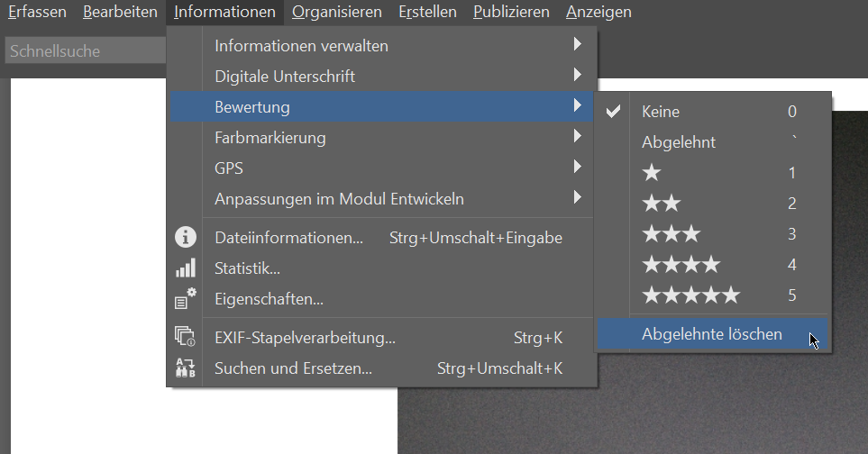Click the Suchen und Ersetzen icon
This screenshot has width=868, height=454.
[x=186, y=368]
